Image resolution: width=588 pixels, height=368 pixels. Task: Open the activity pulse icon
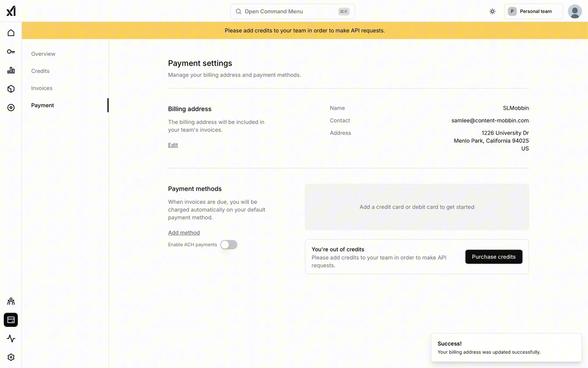pos(11,339)
